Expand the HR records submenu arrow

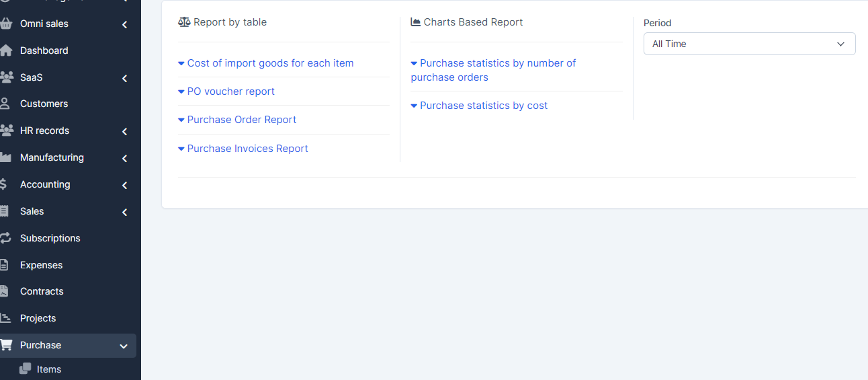tap(124, 131)
